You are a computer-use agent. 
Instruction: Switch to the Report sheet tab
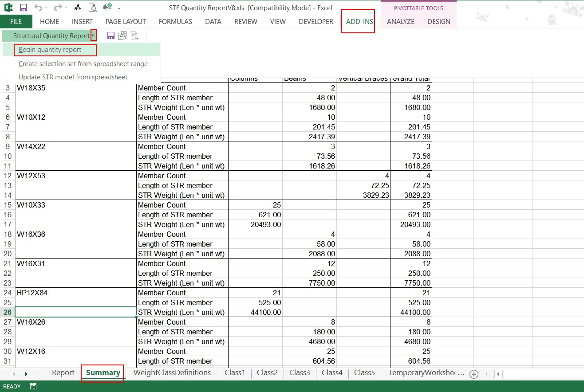63,373
